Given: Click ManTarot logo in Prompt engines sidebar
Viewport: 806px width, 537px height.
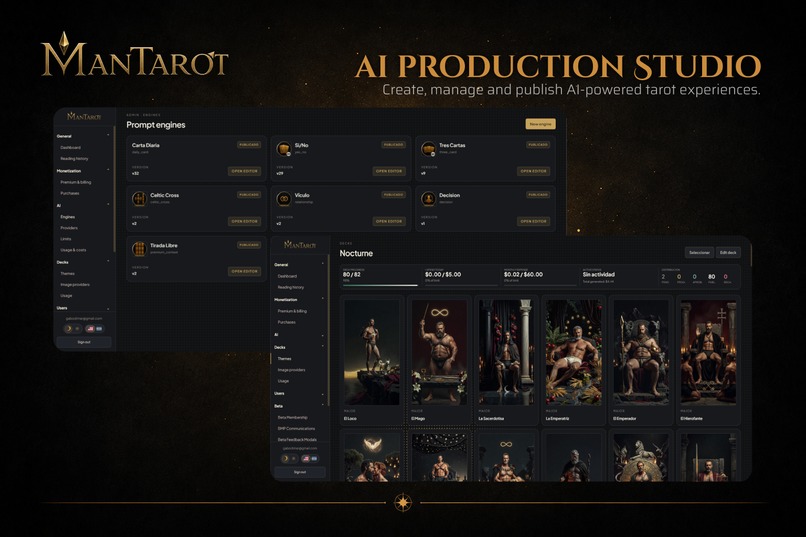Looking at the screenshot, I should click(x=84, y=117).
